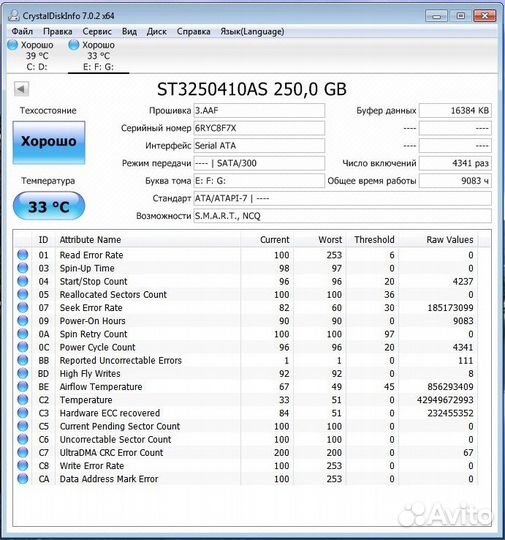505x540 pixels.
Task: Click the total hours field 9083 ч
Action: [x=455, y=181]
